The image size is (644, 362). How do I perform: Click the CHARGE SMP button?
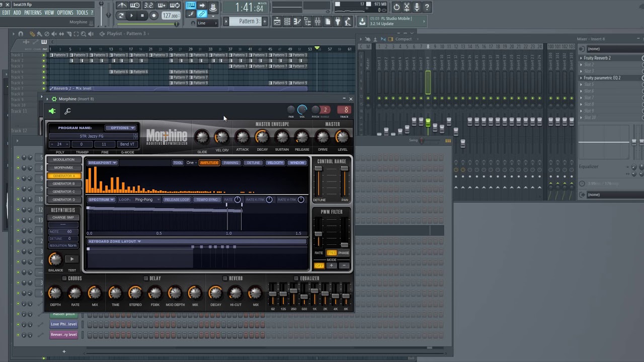63,218
